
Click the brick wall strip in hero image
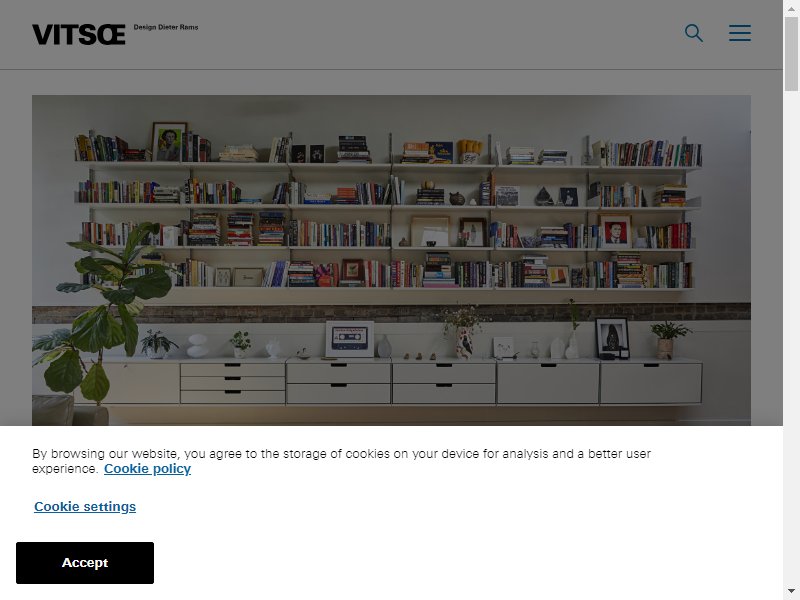click(391, 312)
